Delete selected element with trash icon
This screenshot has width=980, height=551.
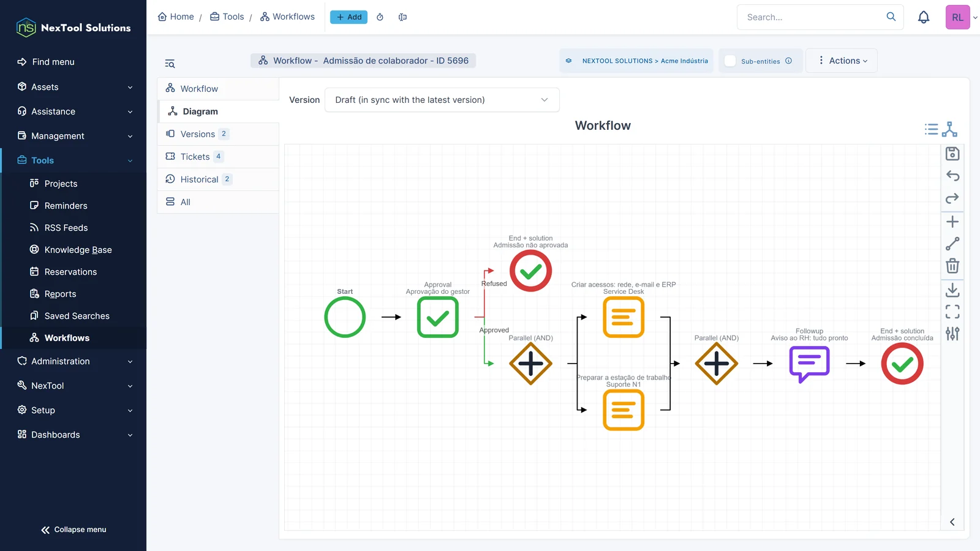point(952,266)
